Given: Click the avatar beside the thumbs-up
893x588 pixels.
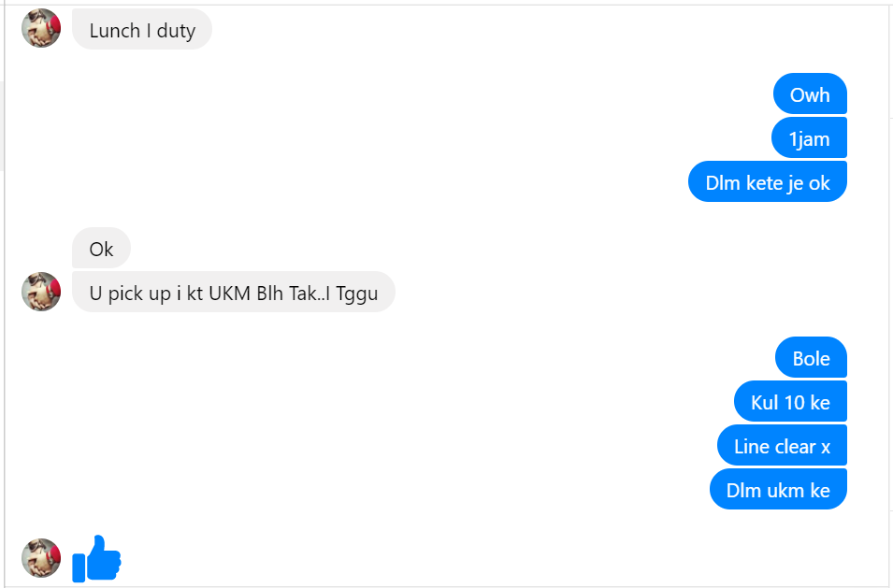Looking at the screenshot, I should point(41,558).
